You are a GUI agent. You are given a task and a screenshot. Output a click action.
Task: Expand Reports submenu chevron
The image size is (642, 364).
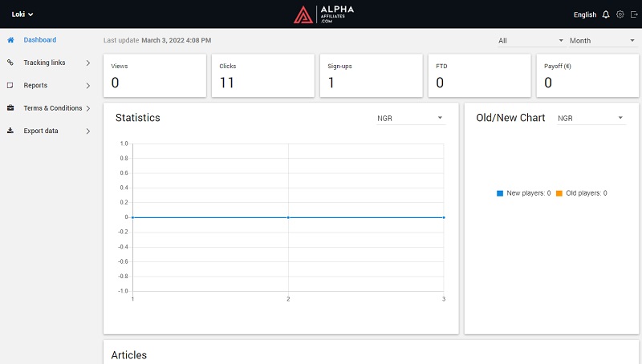click(x=88, y=86)
